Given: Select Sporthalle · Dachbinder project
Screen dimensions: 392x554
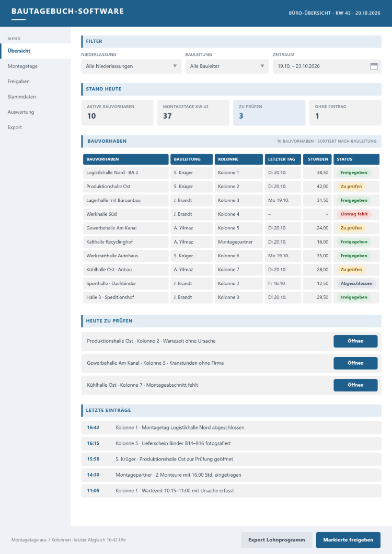Looking at the screenshot, I should 126,283.
